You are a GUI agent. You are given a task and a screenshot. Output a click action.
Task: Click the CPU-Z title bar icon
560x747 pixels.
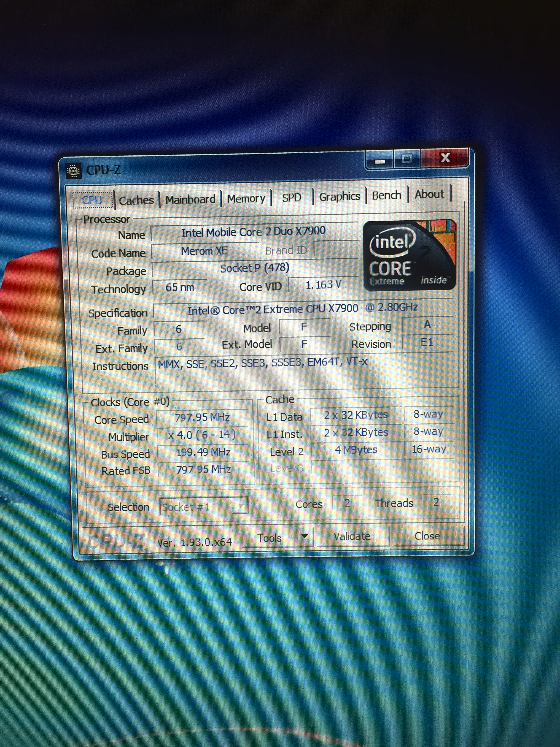74,171
